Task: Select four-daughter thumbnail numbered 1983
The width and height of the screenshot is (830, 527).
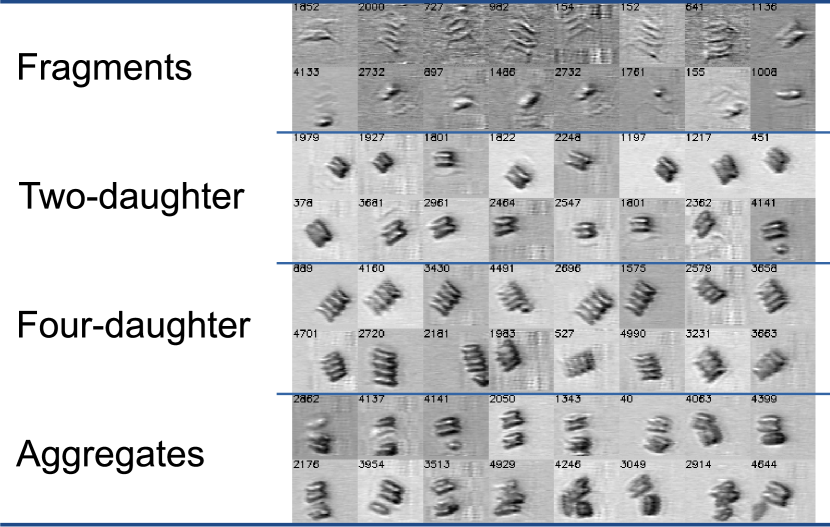Action: (521, 360)
